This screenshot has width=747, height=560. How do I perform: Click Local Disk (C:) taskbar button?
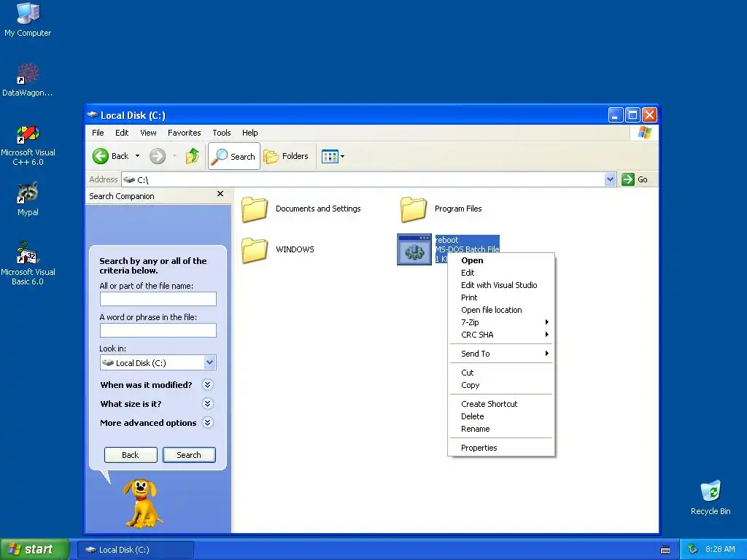pos(136,550)
